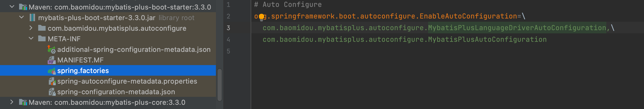Click line number 5 in the gutter
Screen dimensions: 644x109
[x=228, y=51]
